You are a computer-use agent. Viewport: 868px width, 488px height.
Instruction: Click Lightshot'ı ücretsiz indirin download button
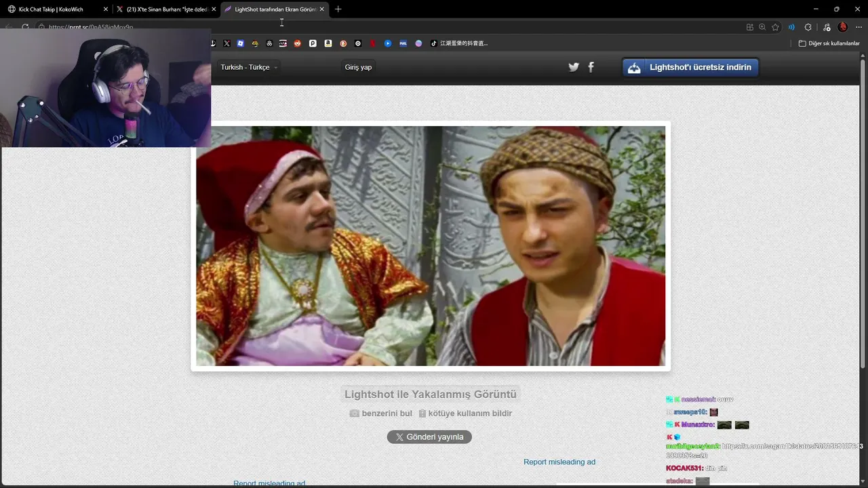[690, 67]
